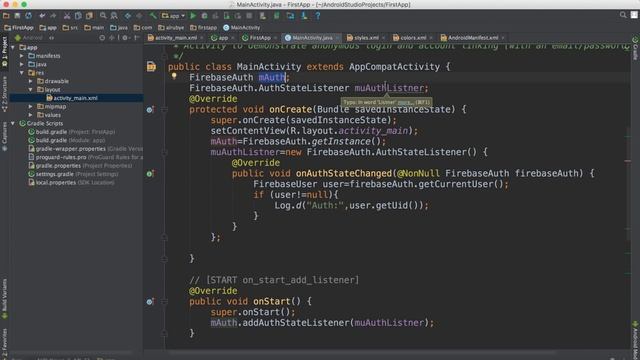The image size is (640, 360).
Task: Expand the manifests folder
Action: (22, 56)
